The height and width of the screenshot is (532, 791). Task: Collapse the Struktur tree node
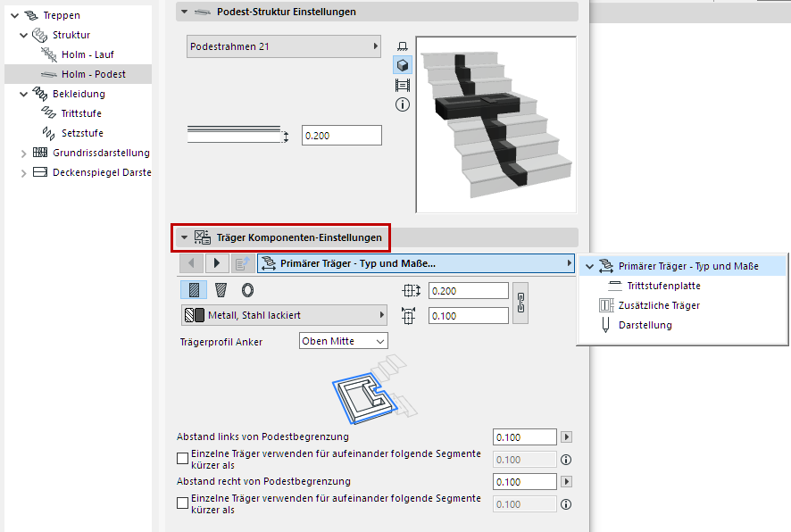[24, 36]
